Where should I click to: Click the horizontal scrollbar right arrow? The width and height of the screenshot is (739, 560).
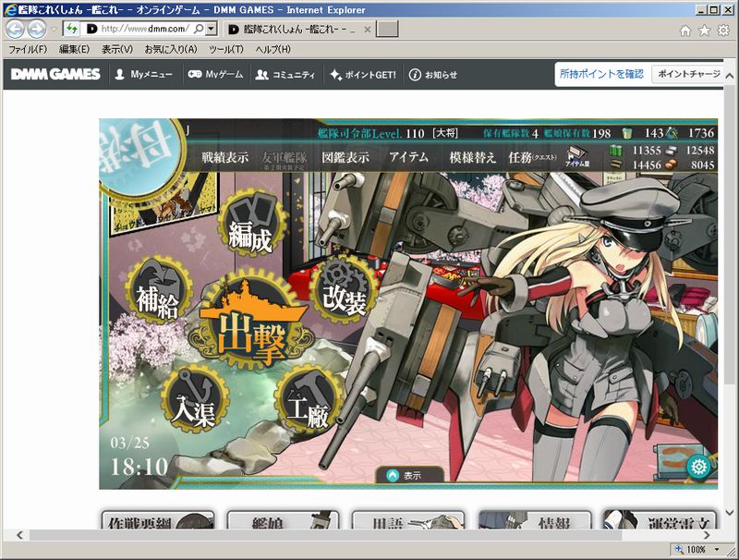[x=706, y=535]
